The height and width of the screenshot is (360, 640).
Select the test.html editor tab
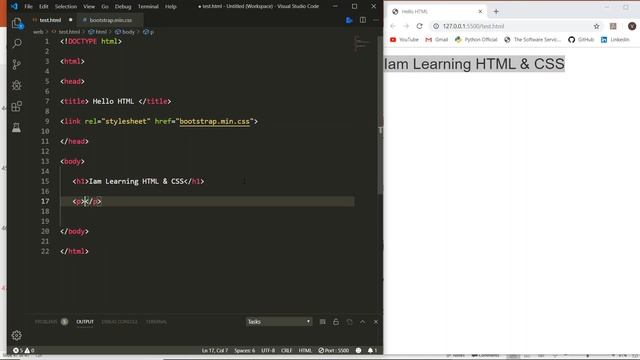click(x=51, y=20)
